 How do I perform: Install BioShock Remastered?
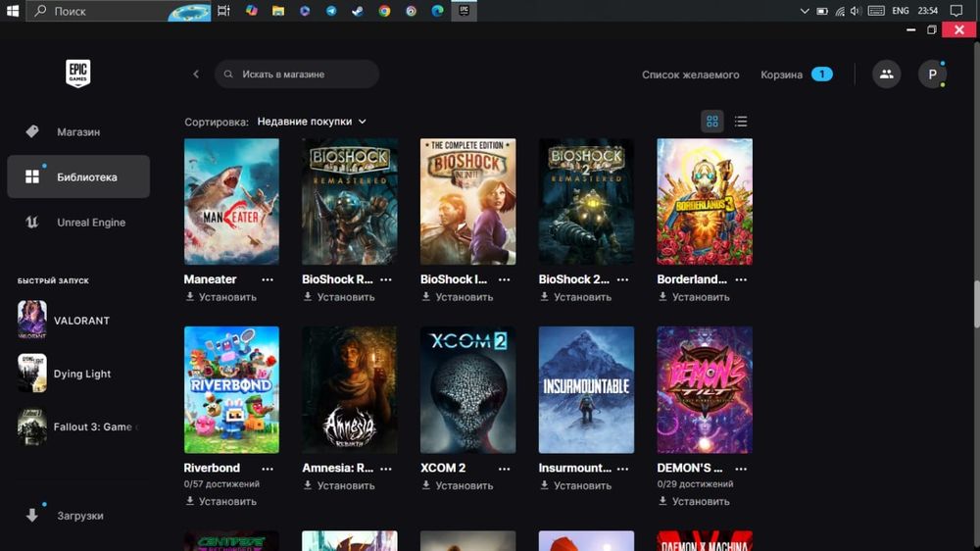(339, 297)
